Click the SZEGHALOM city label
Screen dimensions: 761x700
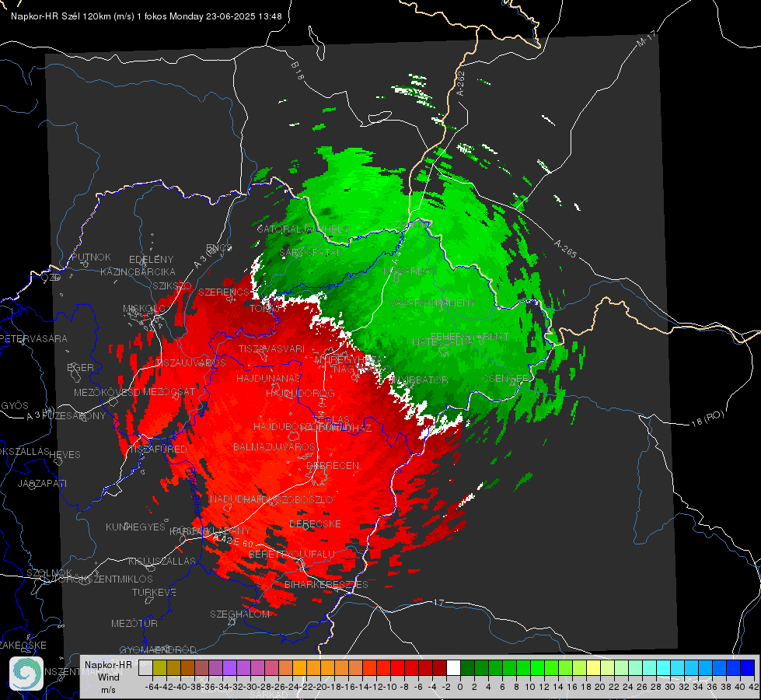[239, 614]
